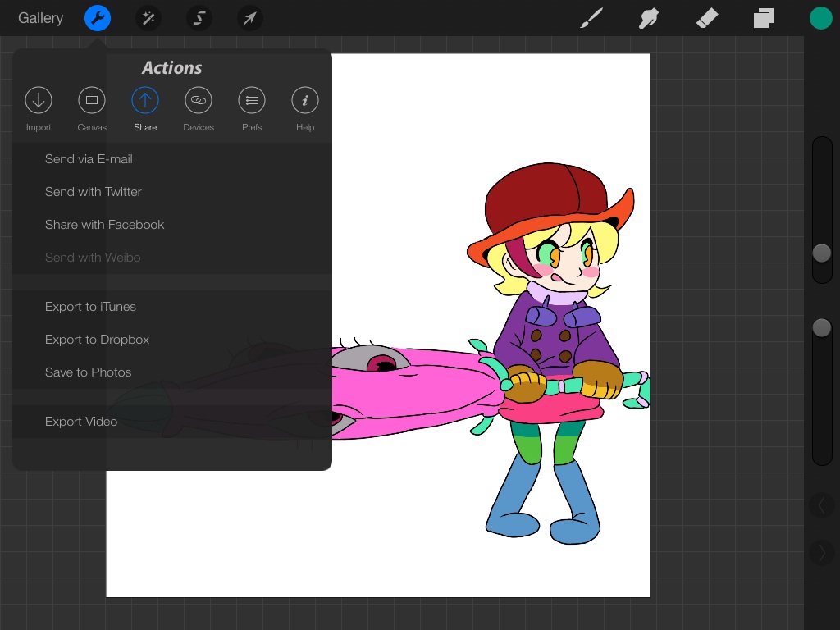Open the Prefs tab

(x=252, y=109)
